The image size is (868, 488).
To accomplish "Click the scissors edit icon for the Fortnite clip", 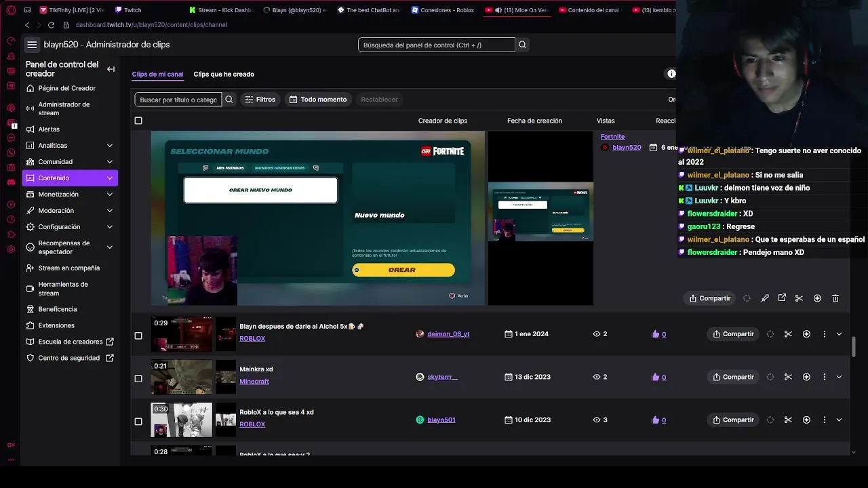I will [x=799, y=298].
